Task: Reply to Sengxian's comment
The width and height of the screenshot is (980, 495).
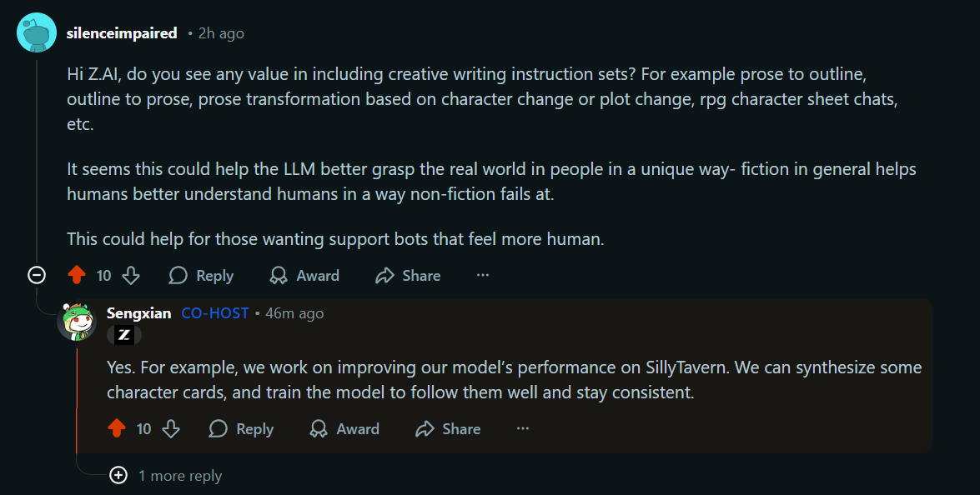Action: coord(241,429)
